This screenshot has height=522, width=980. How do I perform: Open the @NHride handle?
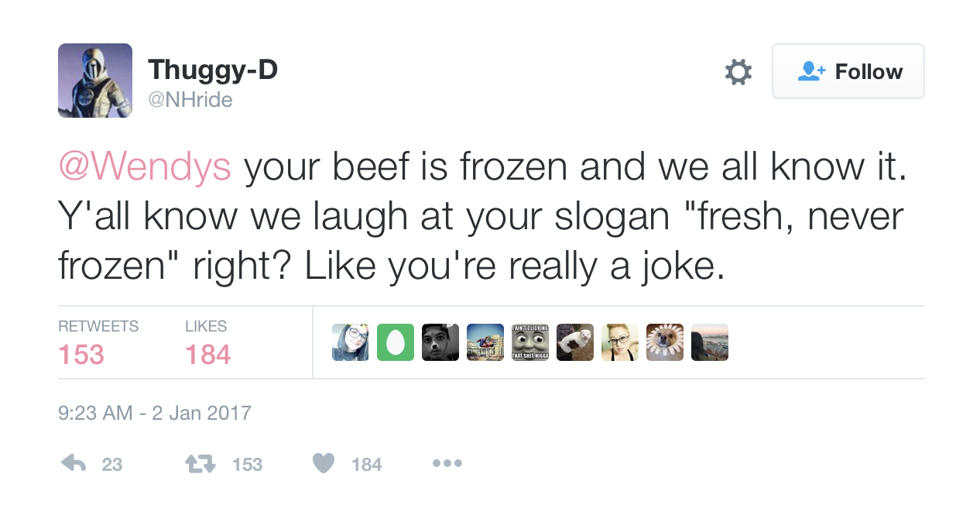[190, 100]
